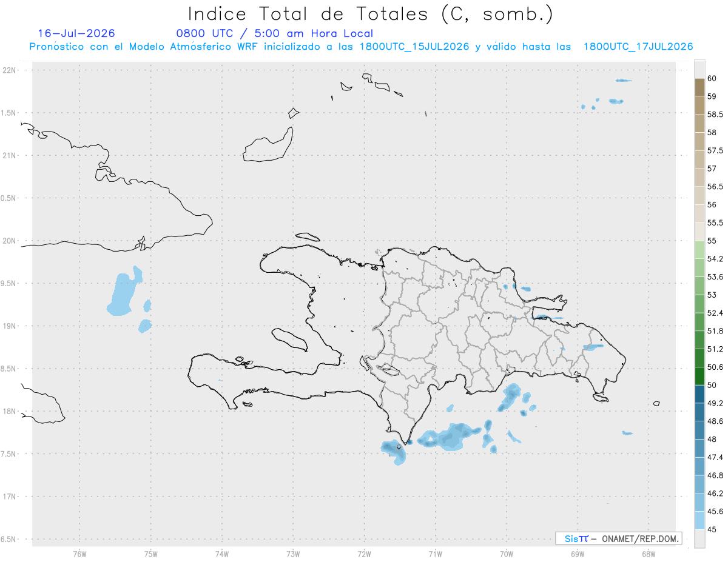Screen dimensions: 728x562
Task: Click the longitude label "71W"
Action: [x=436, y=554]
